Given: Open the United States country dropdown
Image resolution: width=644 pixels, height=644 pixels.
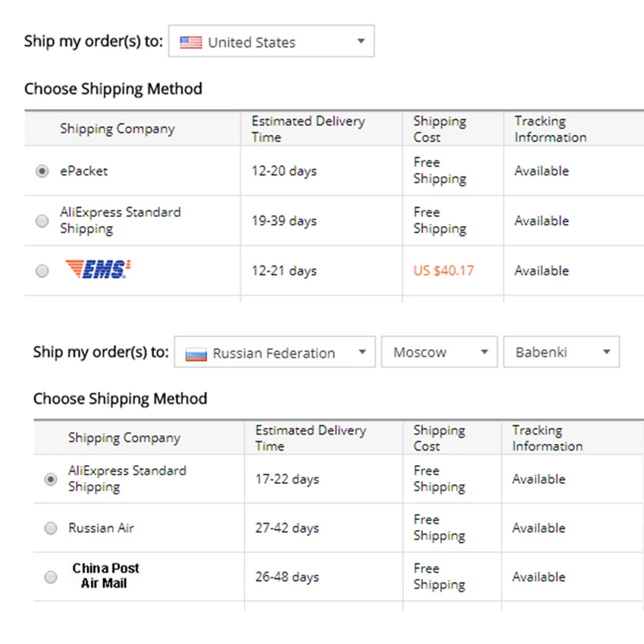Looking at the screenshot, I should [271, 42].
